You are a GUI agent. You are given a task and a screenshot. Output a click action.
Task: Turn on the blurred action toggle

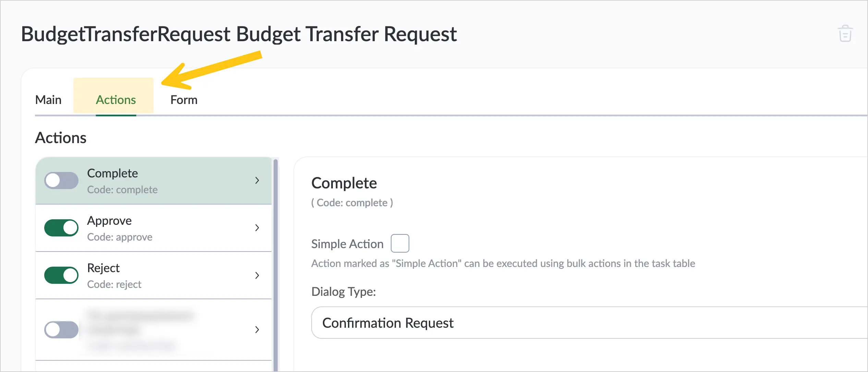[61, 329]
